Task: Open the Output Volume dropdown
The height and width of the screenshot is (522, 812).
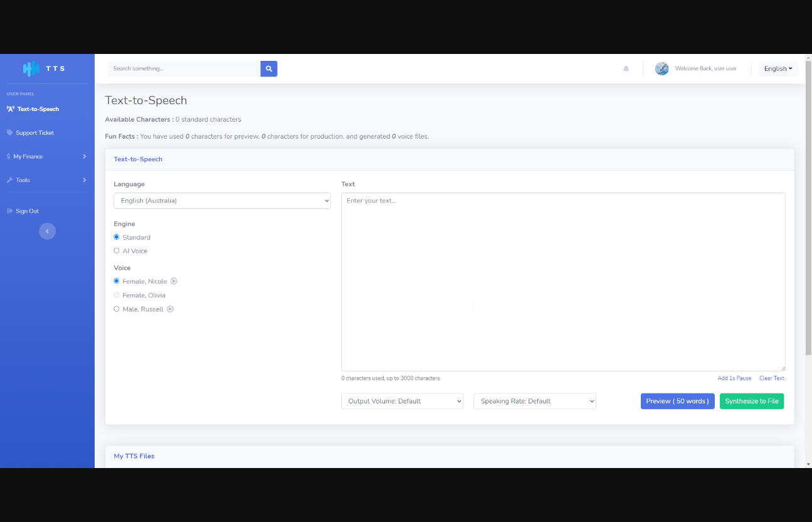Action: 402,402
